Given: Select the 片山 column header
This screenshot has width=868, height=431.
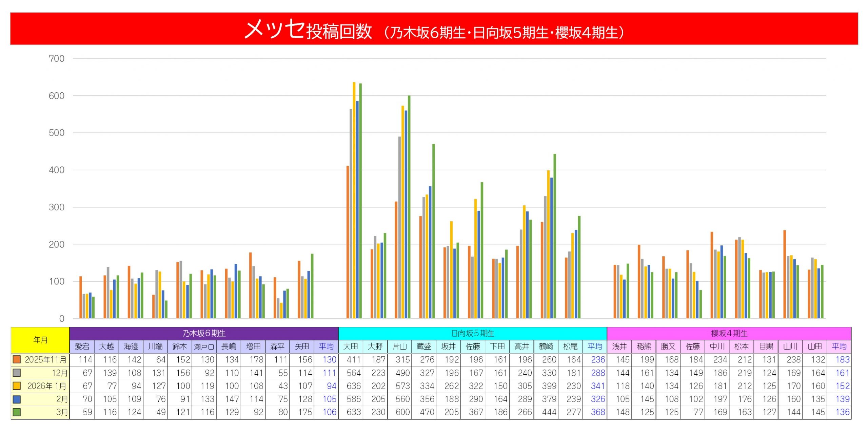Looking at the screenshot, I should (x=399, y=346).
